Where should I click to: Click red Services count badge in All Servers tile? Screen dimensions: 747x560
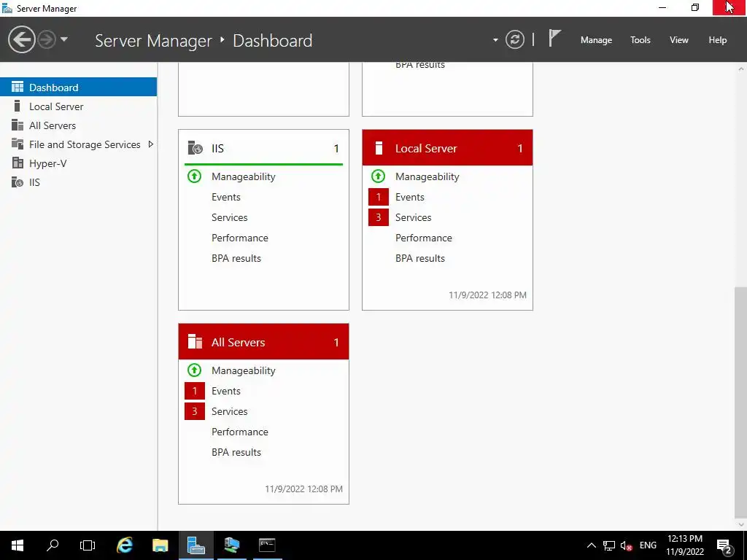pyautogui.click(x=194, y=411)
